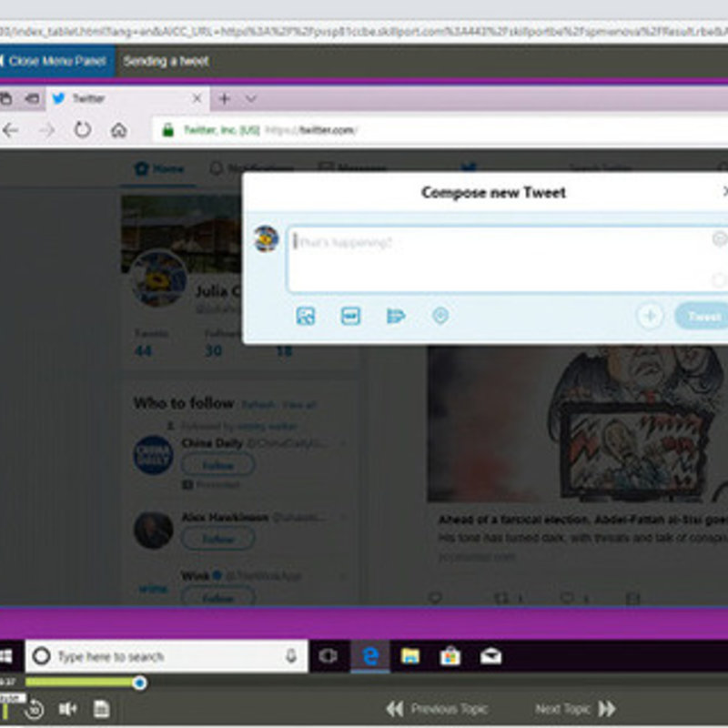
Task: Click Refresh in Who to follow
Action: 258,405
